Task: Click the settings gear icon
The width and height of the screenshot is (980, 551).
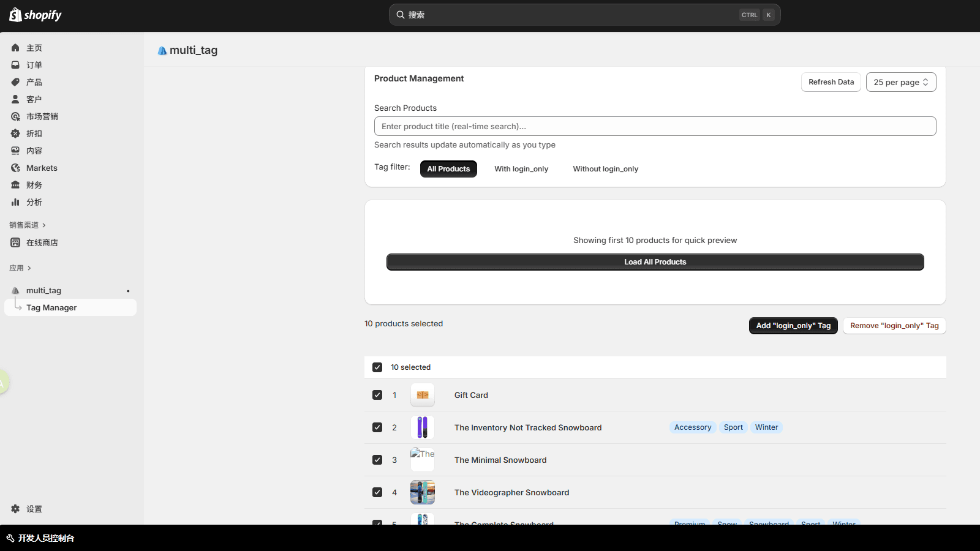Action: 15,509
